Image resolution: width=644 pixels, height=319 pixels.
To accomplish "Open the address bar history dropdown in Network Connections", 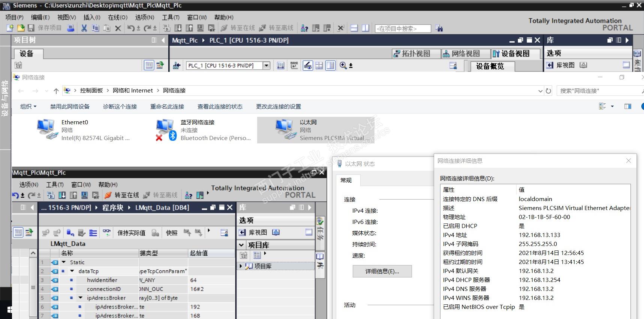I will (540, 91).
